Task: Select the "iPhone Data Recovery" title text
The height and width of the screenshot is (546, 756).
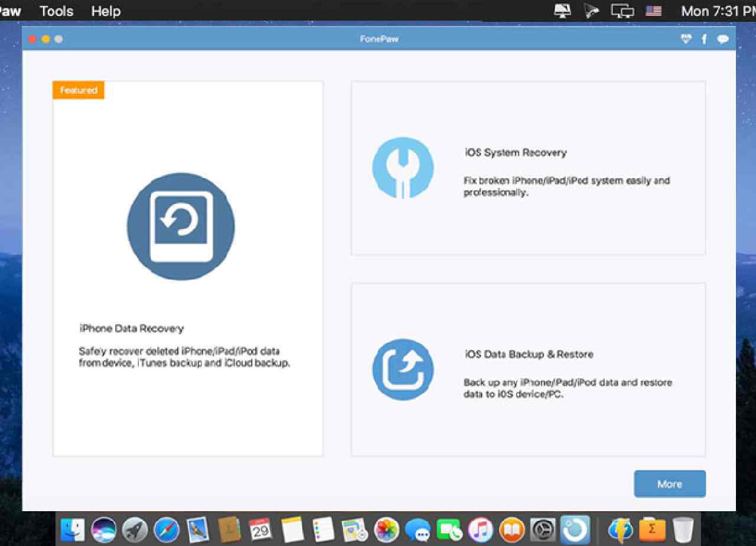Action: pyautogui.click(x=132, y=329)
